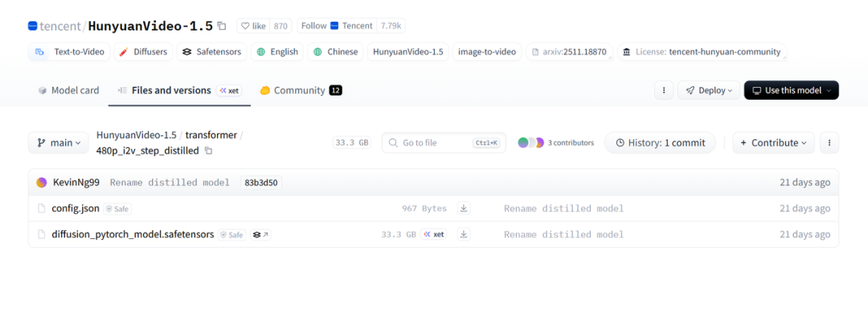Open safetensors row commit message link
The width and height of the screenshot is (868, 330).
click(x=563, y=234)
